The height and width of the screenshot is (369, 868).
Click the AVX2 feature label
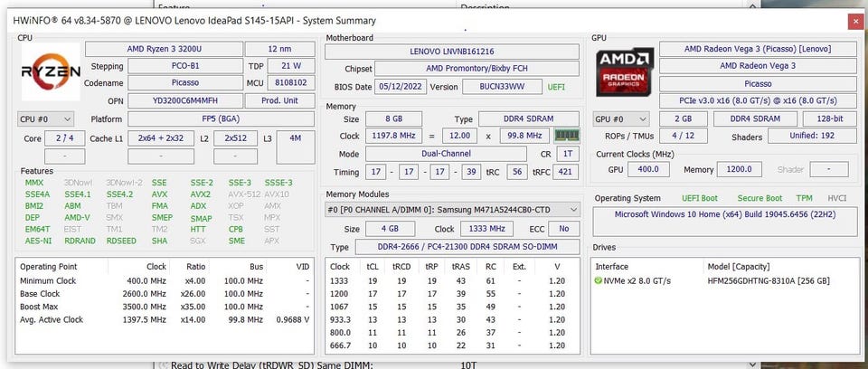click(x=200, y=194)
